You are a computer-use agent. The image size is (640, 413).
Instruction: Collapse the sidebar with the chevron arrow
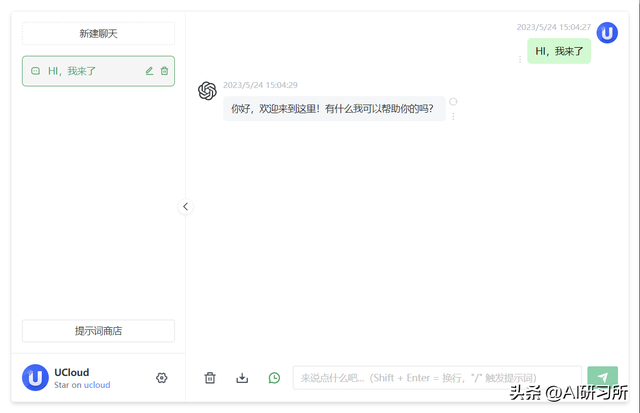(x=185, y=206)
